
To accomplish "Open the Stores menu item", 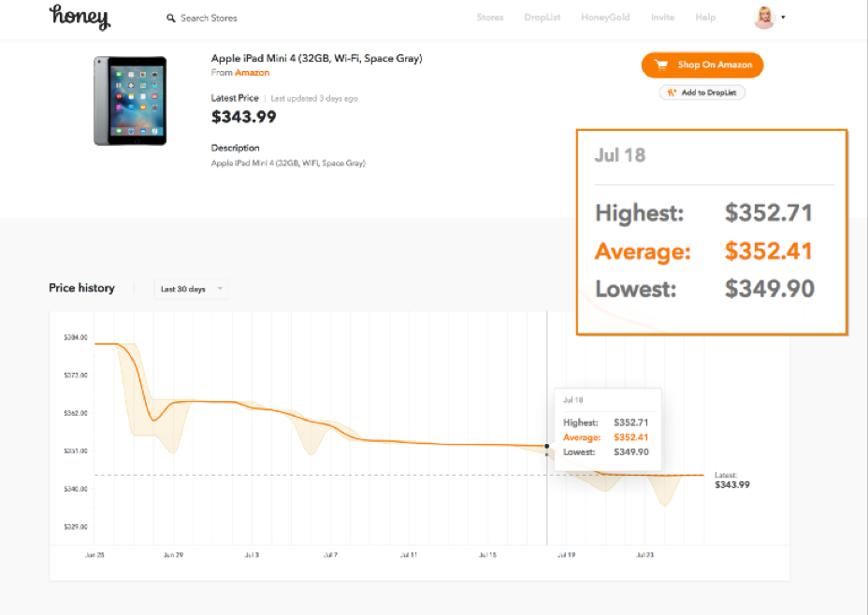I will (490, 17).
